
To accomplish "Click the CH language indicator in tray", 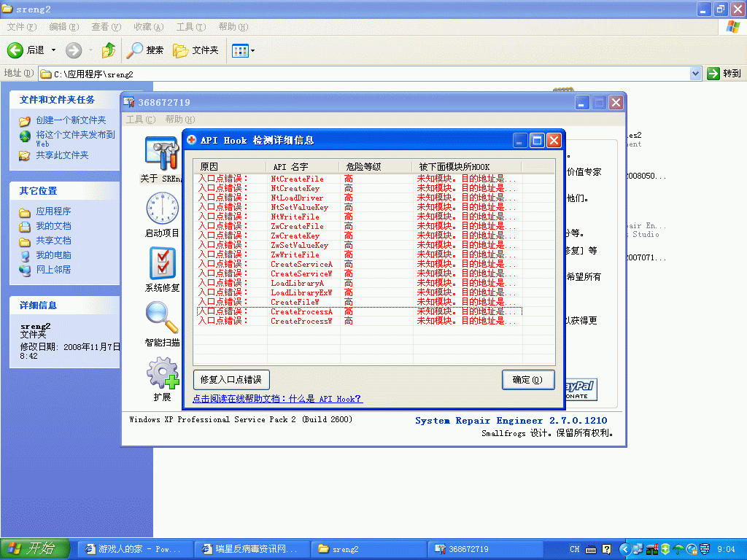I will [575, 549].
